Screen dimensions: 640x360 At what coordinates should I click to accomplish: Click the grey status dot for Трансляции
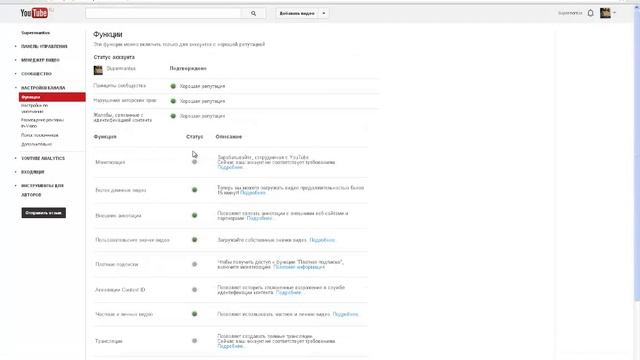(x=195, y=340)
